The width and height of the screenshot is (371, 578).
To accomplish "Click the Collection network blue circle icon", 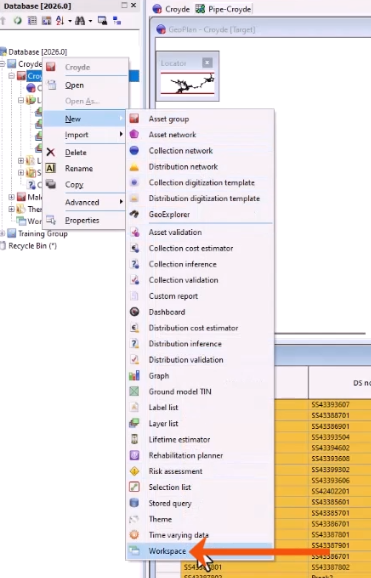I will [x=134, y=150].
